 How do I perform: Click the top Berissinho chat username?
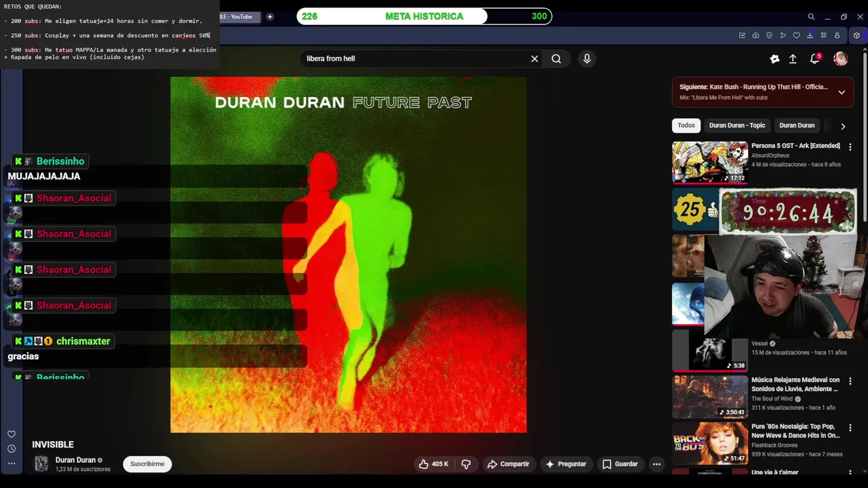[60, 161]
